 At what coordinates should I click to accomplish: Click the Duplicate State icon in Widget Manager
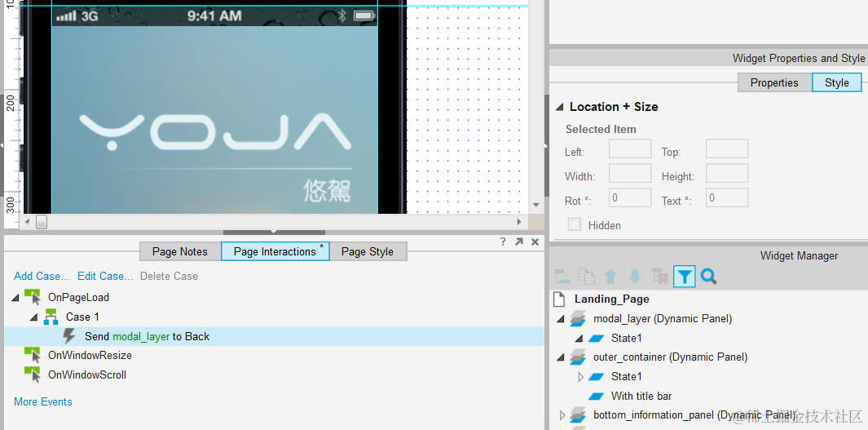(586, 276)
